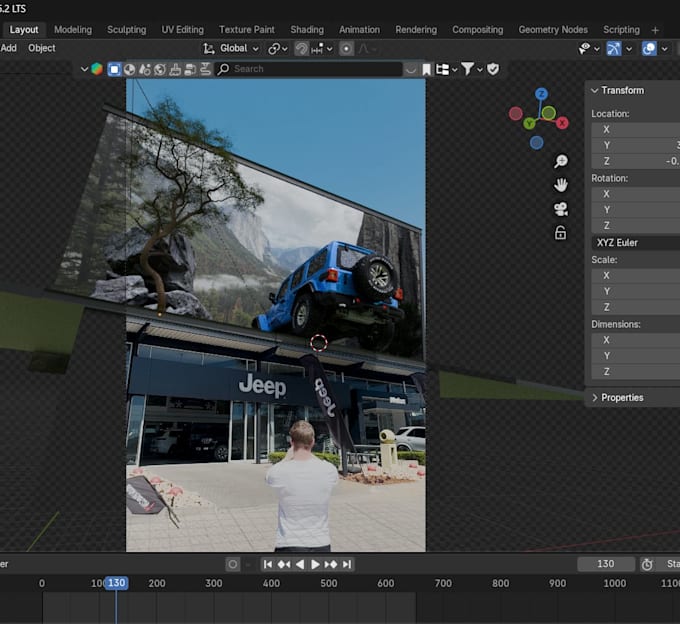Toggle camera view with the camera icon
The height and width of the screenshot is (624, 680).
pyautogui.click(x=561, y=209)
